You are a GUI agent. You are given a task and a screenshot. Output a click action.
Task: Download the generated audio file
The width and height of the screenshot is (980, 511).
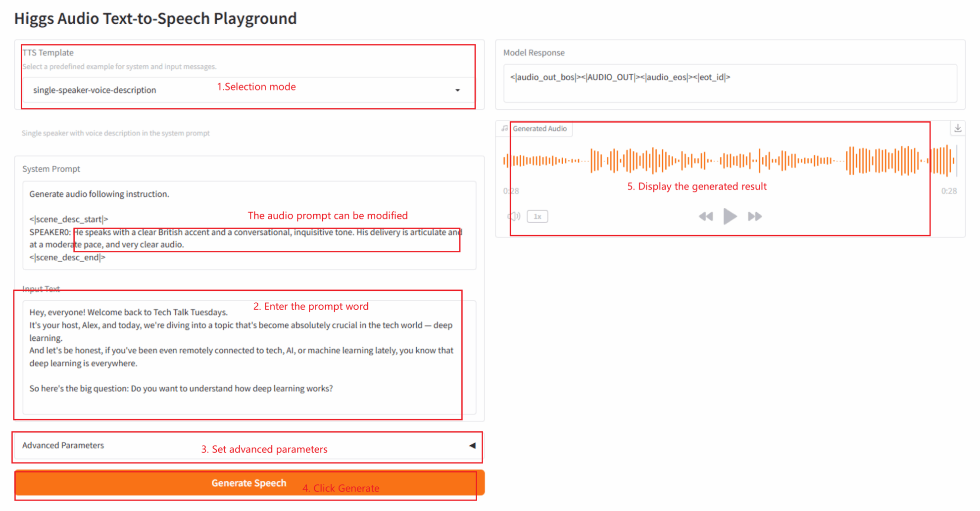click(958, 128)
